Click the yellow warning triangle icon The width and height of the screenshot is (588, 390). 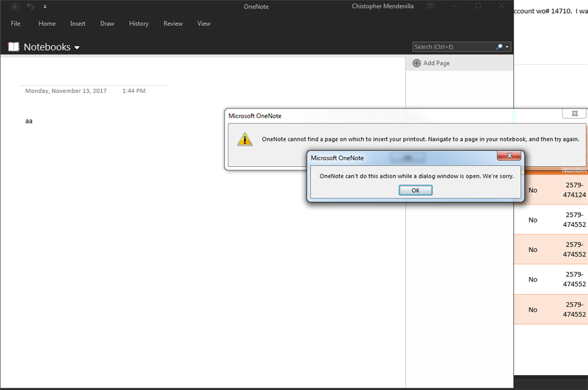tap(245, 139)
